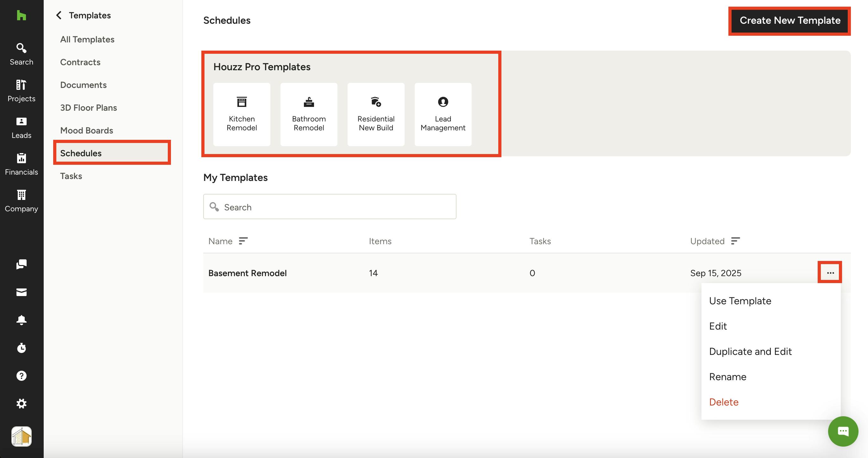Open settings gear in sidebar
This screenshot has width=868, height=458.
point(21,403)
